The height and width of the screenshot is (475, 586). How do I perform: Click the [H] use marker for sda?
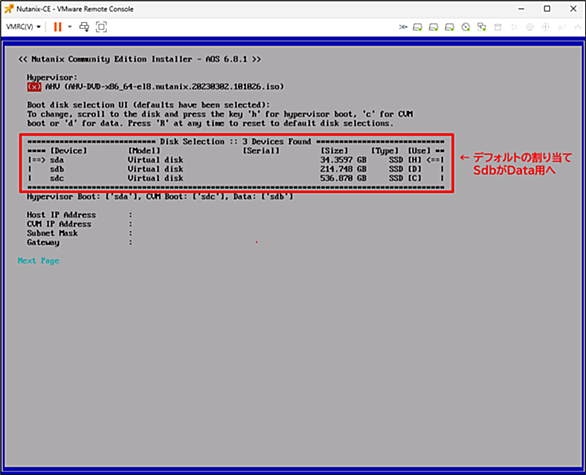coord(414,160)
